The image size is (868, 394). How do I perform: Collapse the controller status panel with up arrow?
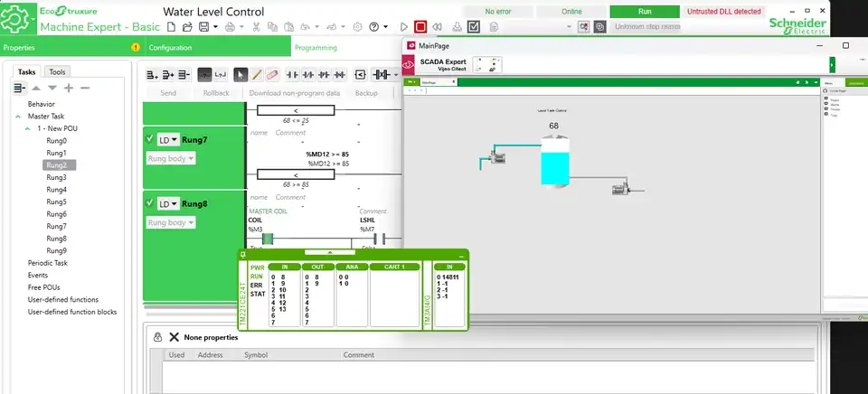tap(330, 252)
